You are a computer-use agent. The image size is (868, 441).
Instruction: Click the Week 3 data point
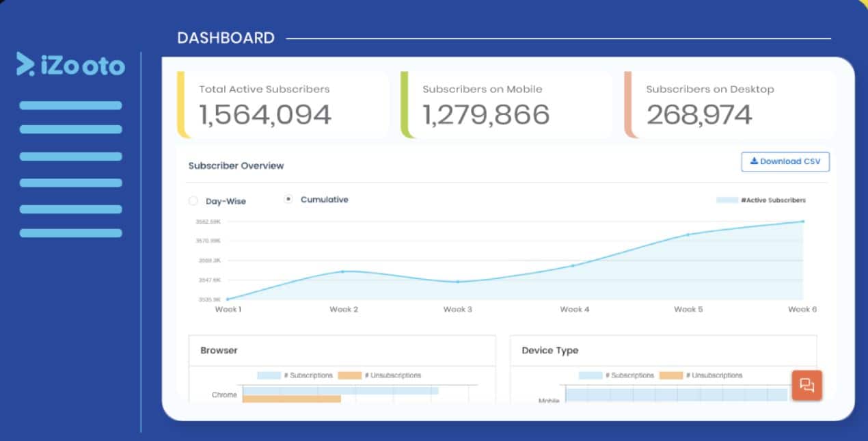click(458, 282)
